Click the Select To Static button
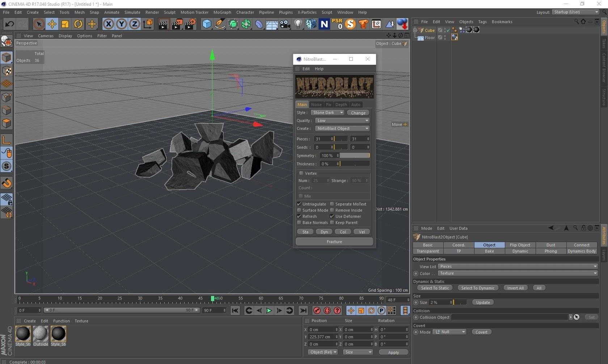Screen dimensions: 608x364 pos(435,288)
